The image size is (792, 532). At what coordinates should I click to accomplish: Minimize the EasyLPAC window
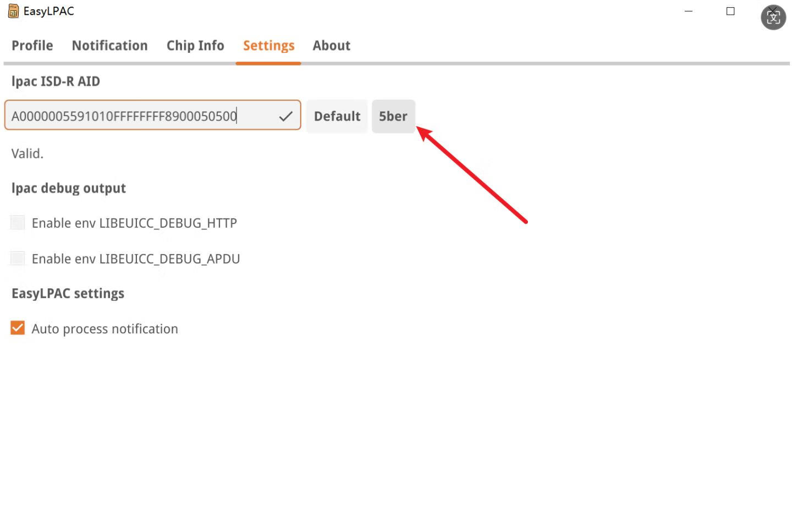coord(688,11)
